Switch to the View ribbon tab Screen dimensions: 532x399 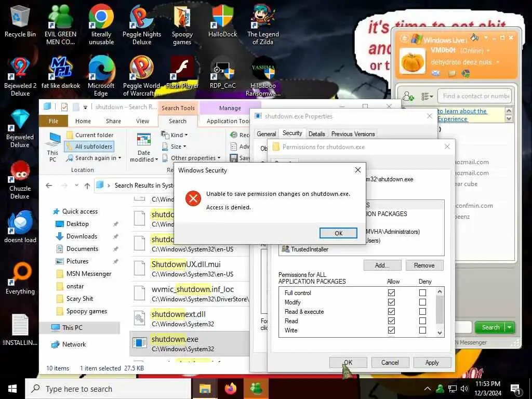[x=142, y=121]
